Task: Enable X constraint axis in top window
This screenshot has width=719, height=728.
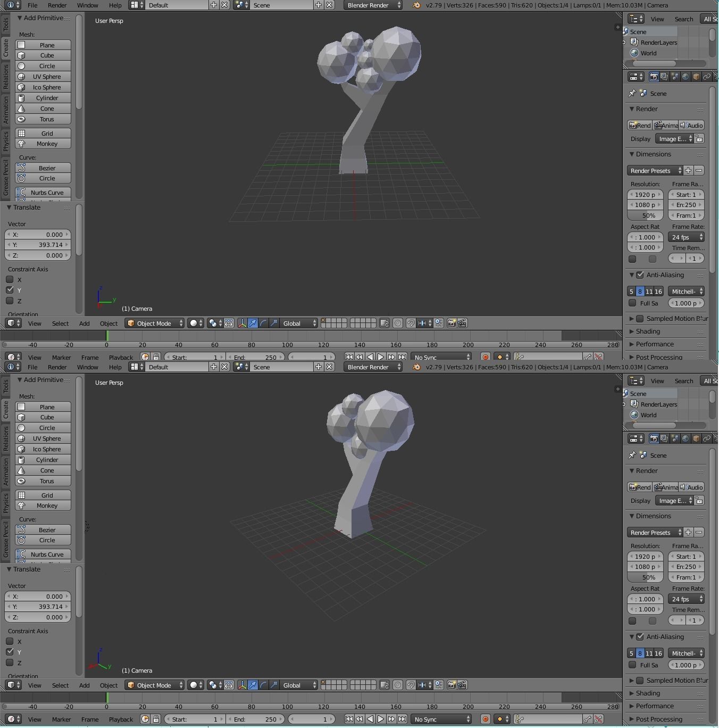Action: coord(10,279)
